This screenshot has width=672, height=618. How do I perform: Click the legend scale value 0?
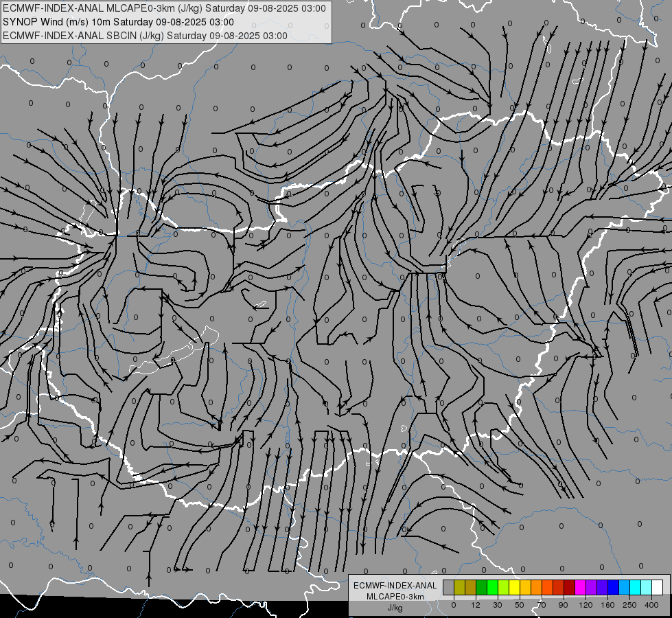pyautogui.click(x=454, y=605)
